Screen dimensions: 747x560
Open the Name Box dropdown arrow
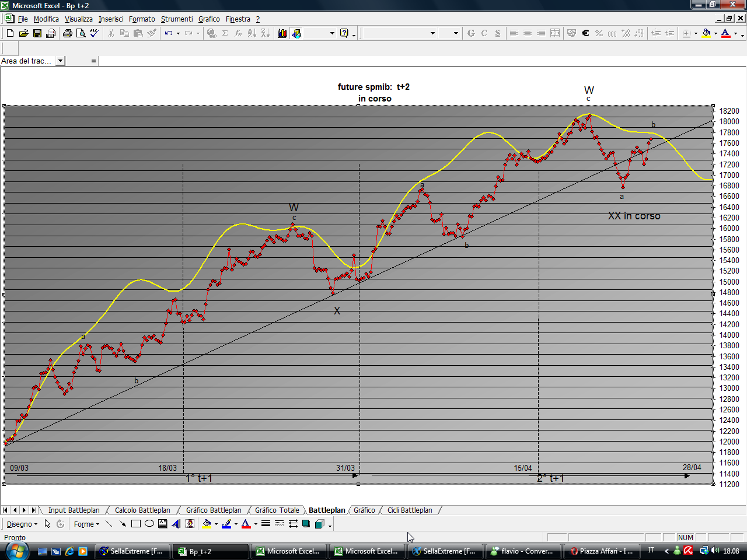click(60, 61)
